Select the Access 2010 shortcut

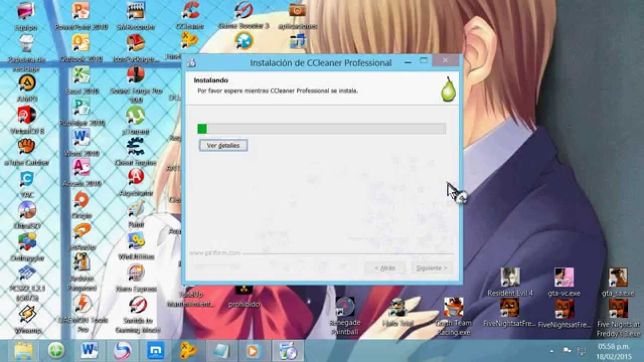81,173
